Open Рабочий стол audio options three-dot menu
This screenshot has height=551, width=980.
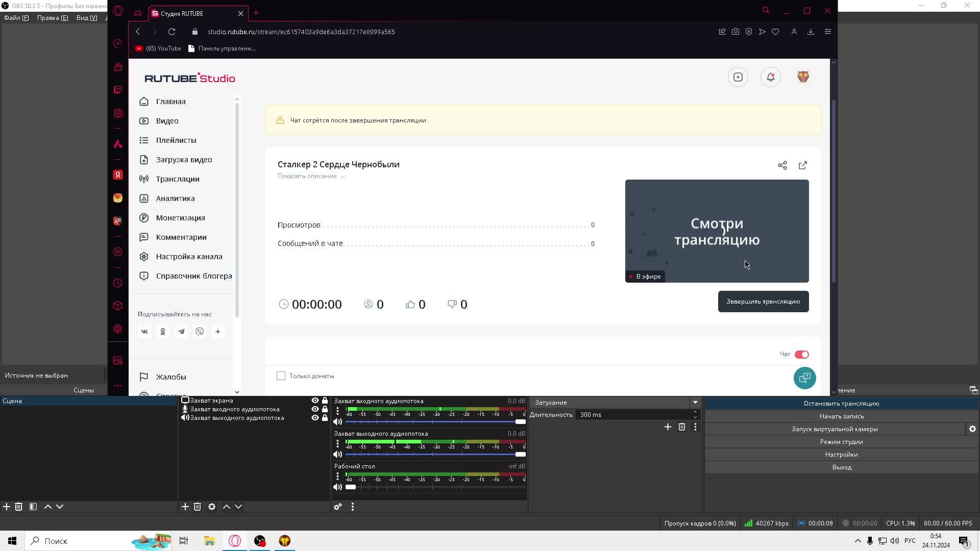pyautogui.click(x=337, y=476)
